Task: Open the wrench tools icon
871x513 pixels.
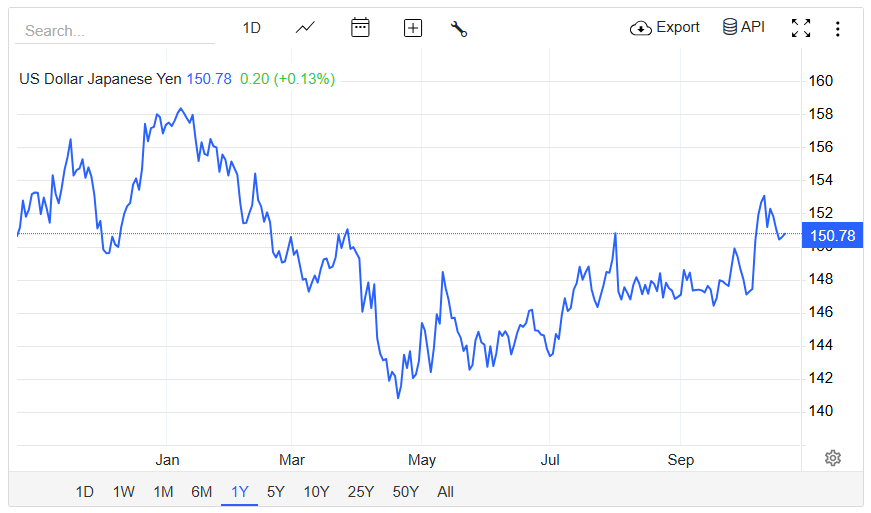Action: click(459, 28)
